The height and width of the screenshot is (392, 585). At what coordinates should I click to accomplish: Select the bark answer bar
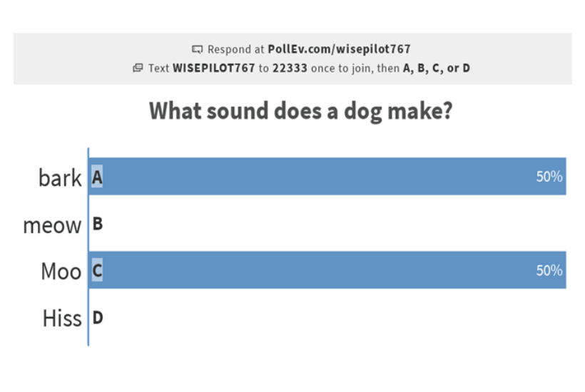[327, 176]
